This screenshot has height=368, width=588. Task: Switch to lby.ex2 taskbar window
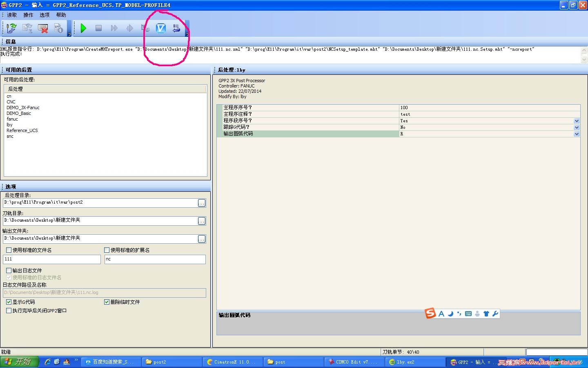tap(415, 362)
